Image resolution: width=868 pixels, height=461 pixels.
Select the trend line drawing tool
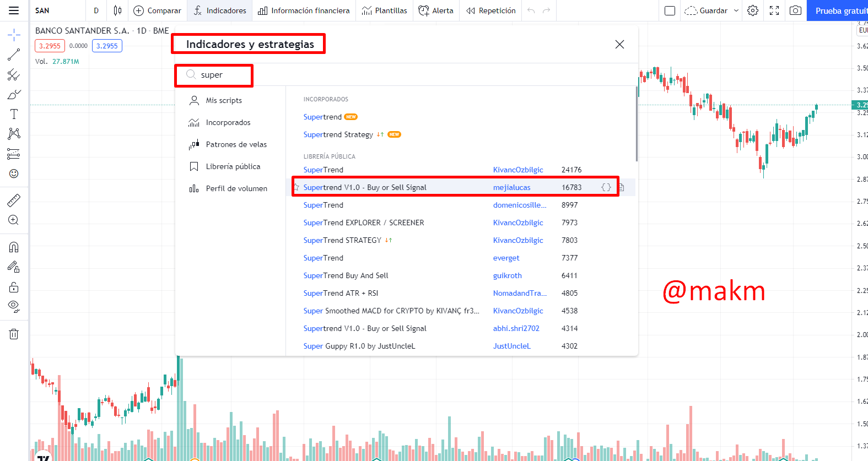click(14, 55)
